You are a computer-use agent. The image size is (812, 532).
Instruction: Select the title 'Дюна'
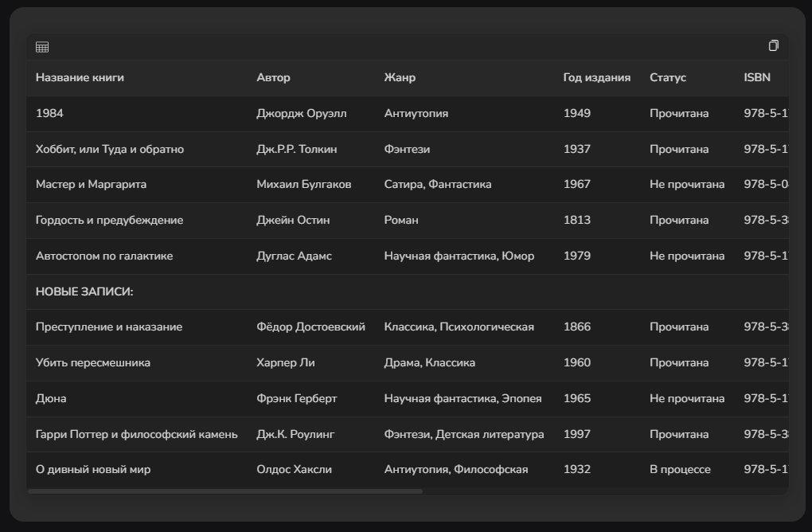pos(51,398)
